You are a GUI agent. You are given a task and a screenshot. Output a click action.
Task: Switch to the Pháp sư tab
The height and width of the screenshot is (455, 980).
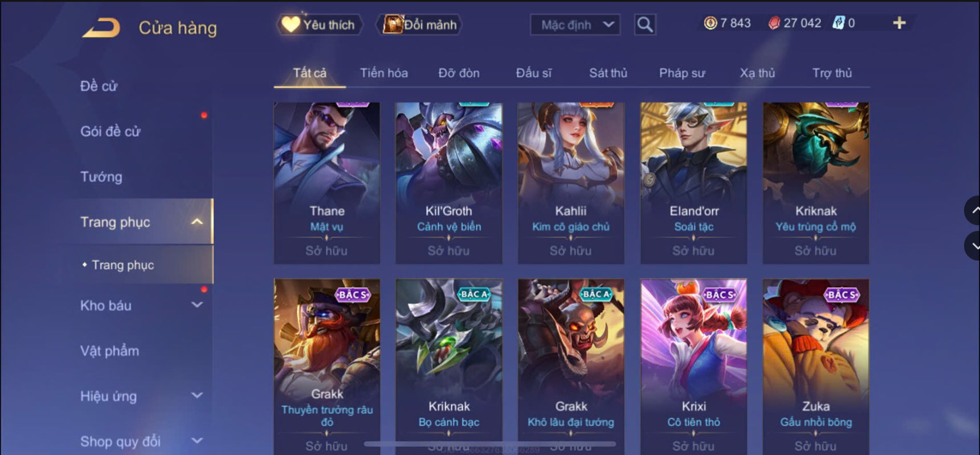coord(682,73)
